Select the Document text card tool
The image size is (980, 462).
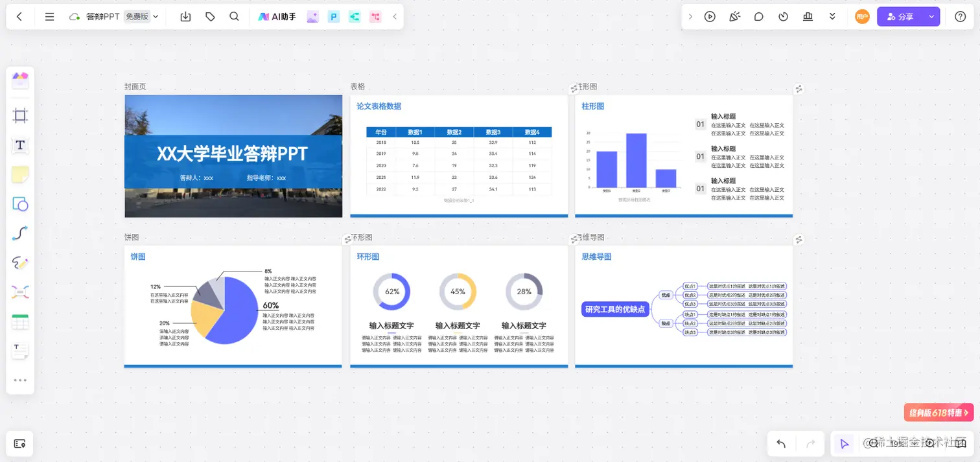(x=20, y=351)
